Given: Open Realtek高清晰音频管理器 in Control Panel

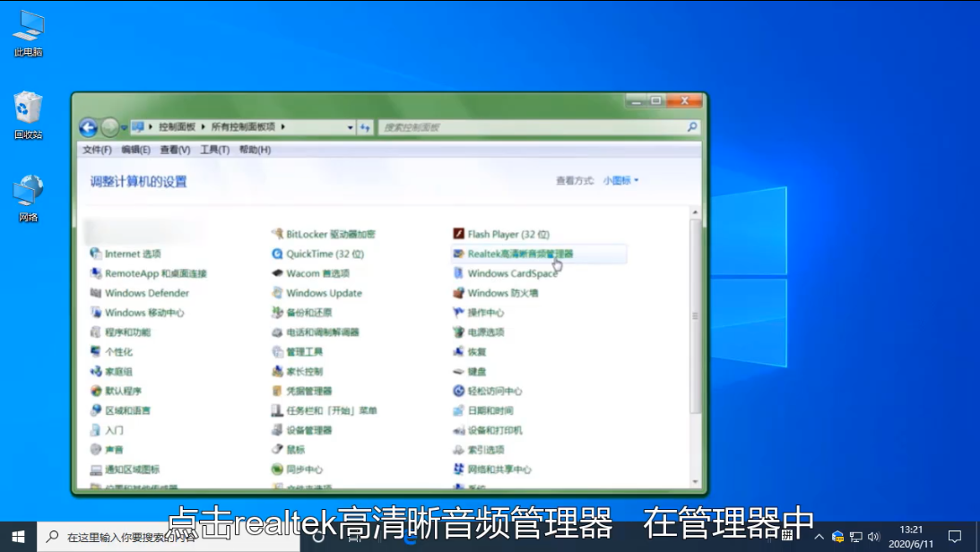Looking at the screenshot, I should pos(514,254).
